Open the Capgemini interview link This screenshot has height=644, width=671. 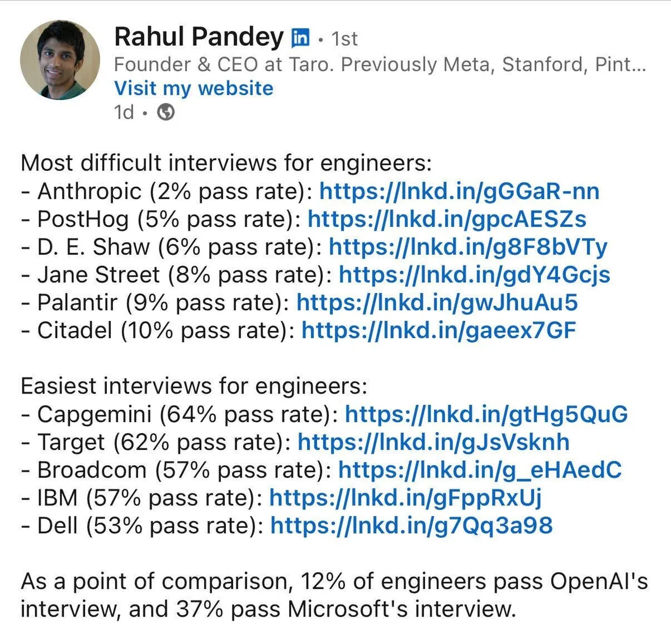(486, 414)
